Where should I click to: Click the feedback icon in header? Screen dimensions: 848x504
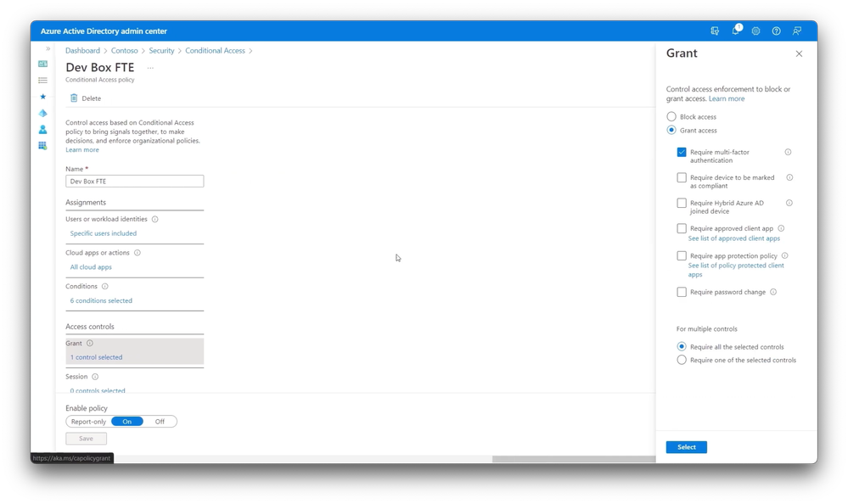796,31
